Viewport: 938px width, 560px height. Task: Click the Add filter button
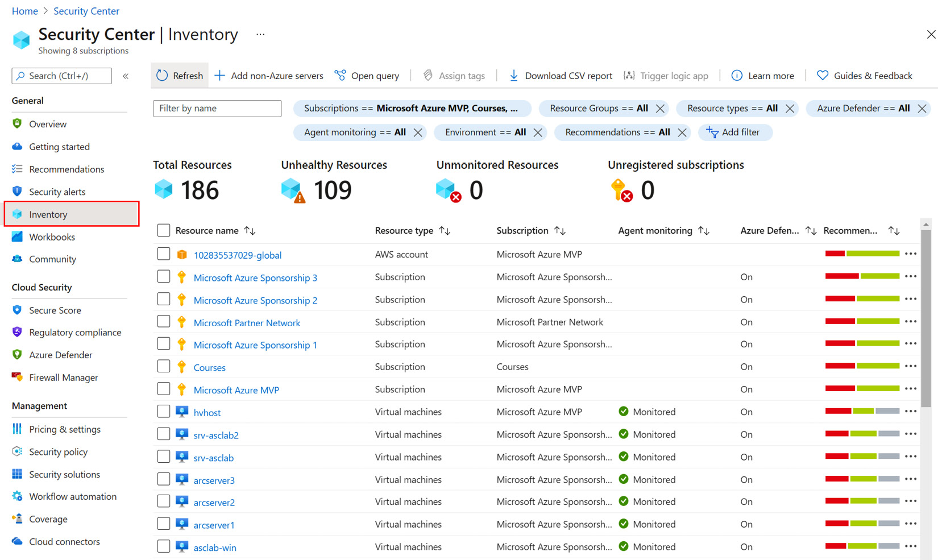734,132
